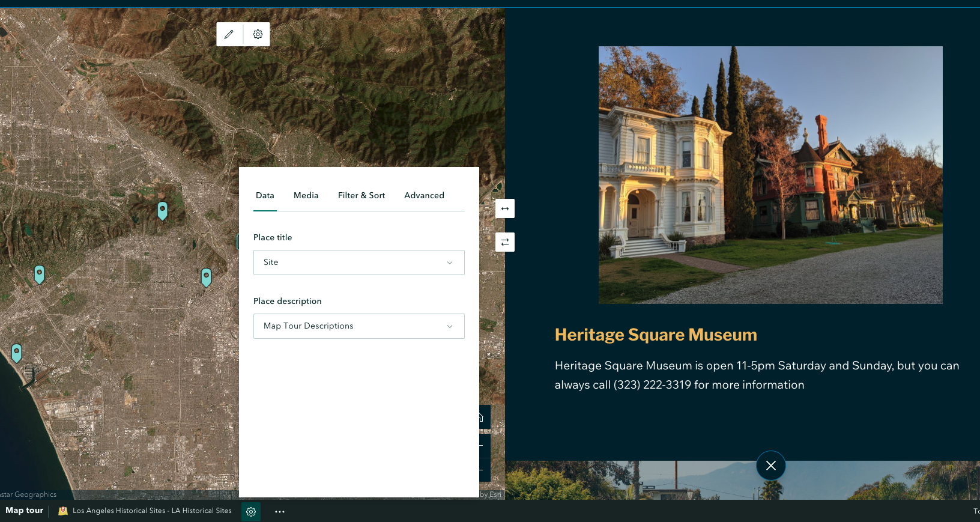Click the horizontal double-arrow resize icon
This screenshot has width=980, height=522.
505,208
